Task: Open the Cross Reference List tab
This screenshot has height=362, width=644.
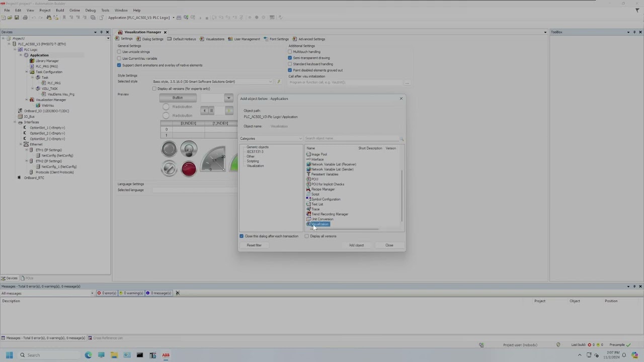Action: pyautogui.click(x=106, y=338)
